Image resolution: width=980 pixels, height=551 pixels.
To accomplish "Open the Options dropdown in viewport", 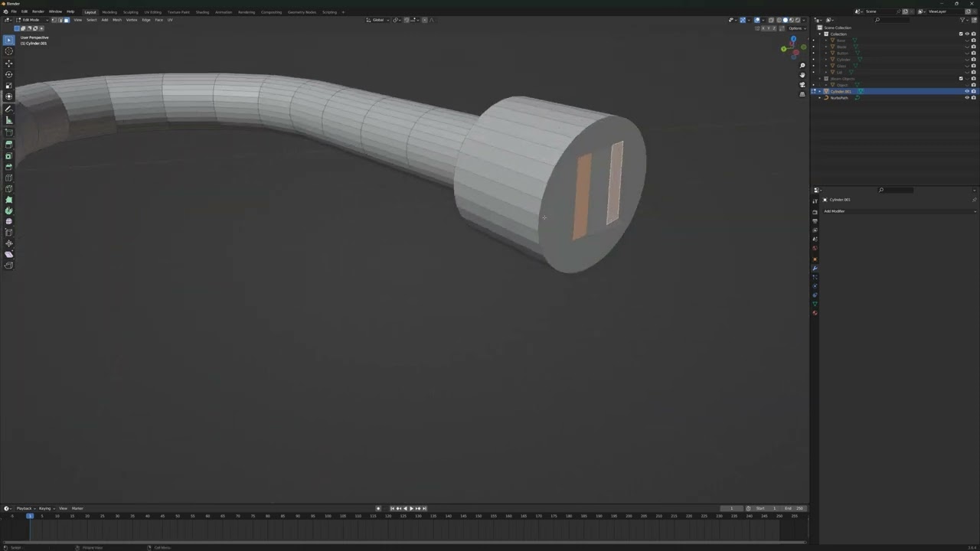I will (797, 28).
